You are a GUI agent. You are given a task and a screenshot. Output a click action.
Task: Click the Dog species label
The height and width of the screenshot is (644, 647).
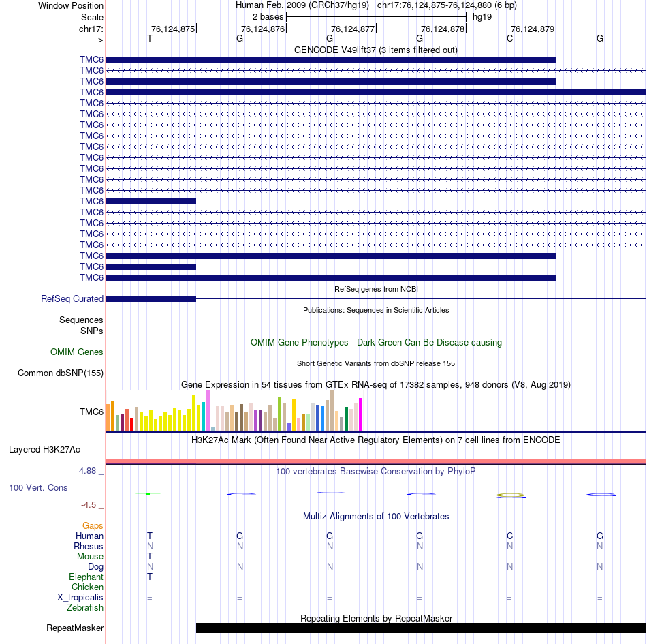point(95,567)
